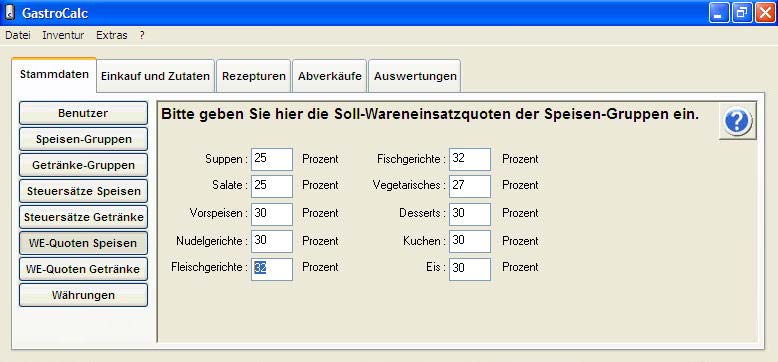
Task: Click the Fischgerichte percentage field
Action: [x=470, y=159]
